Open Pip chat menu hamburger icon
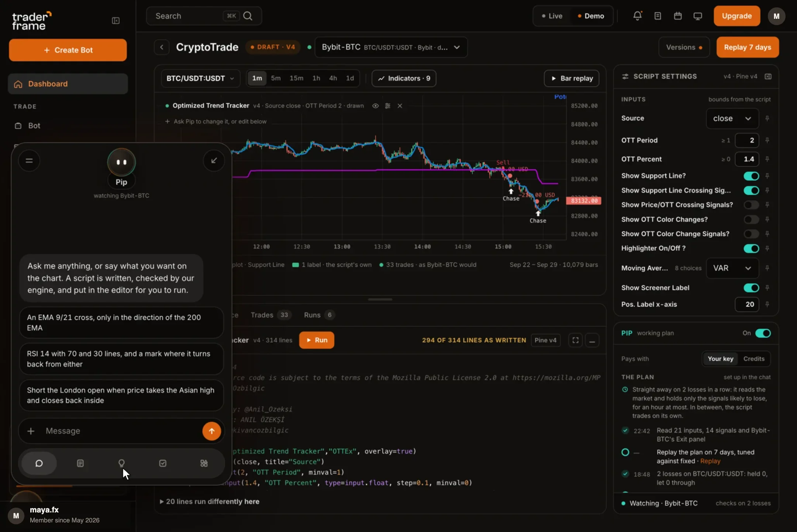 pos(29,160)
